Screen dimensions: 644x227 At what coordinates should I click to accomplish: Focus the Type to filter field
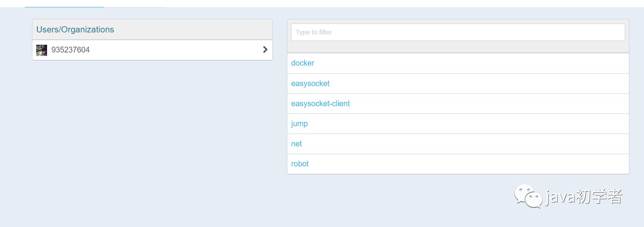(458, 32)
